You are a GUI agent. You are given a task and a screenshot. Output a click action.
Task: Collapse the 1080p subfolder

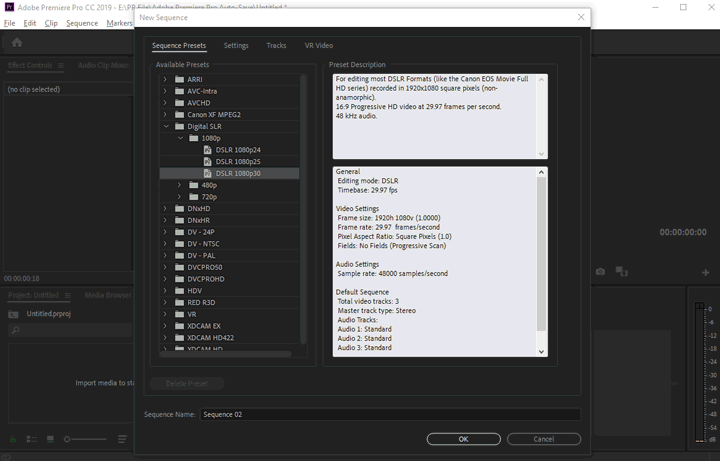click(180, 138)
